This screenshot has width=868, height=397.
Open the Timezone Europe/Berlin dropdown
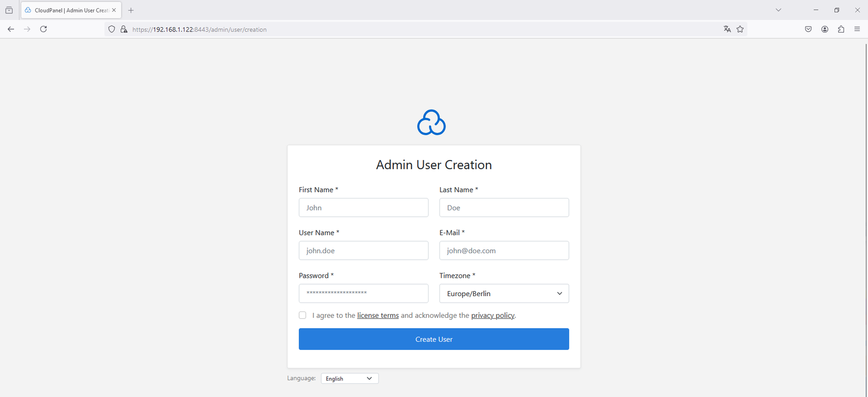504,293
